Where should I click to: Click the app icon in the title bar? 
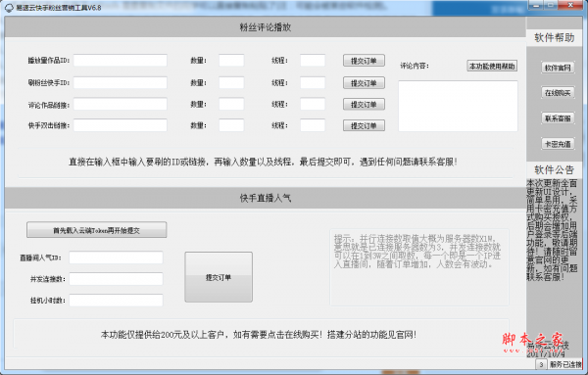click(8, 8)
